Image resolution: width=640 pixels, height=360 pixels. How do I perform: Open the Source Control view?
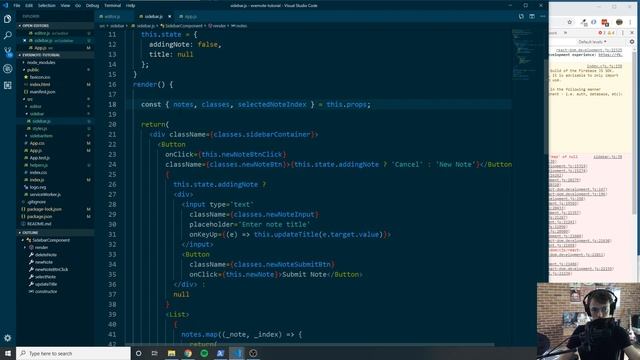point(7,52)
